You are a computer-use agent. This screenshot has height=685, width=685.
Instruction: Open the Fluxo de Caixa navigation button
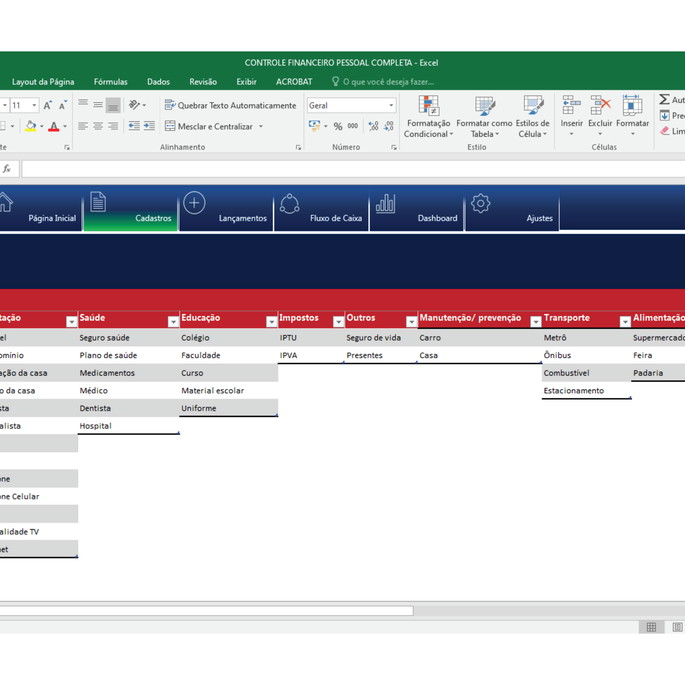click(x=322, y=208)
